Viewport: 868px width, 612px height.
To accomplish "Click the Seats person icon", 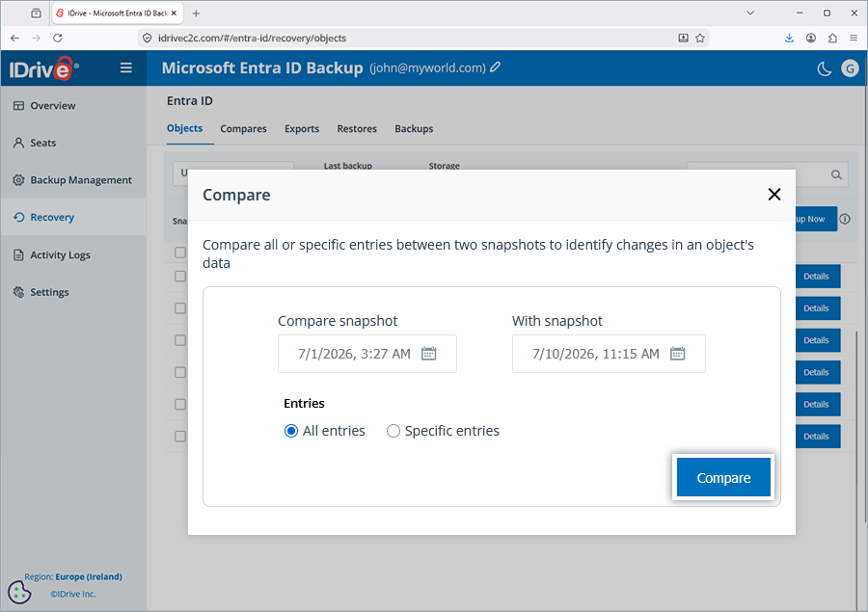I will point(19,143).
